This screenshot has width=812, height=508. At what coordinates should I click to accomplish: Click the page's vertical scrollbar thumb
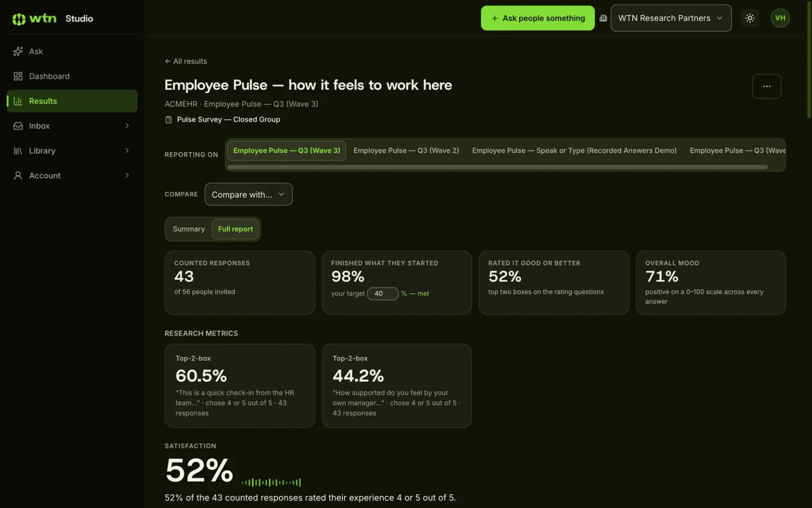point(809,59)
